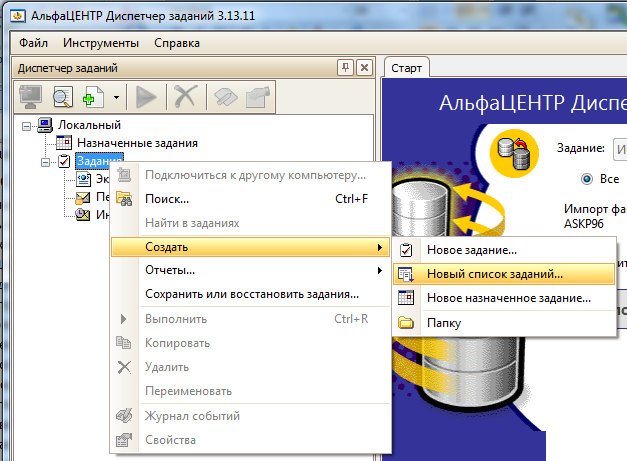Select the highlighted Создать context menu item
This screenshot has width=627, height=461.
(x=251, y=247)
